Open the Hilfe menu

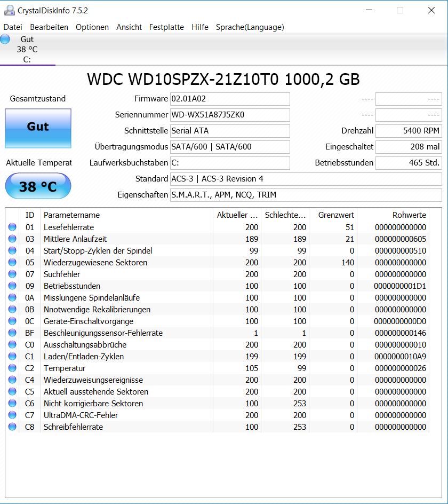pyautogui.click(x=200, y=27)
